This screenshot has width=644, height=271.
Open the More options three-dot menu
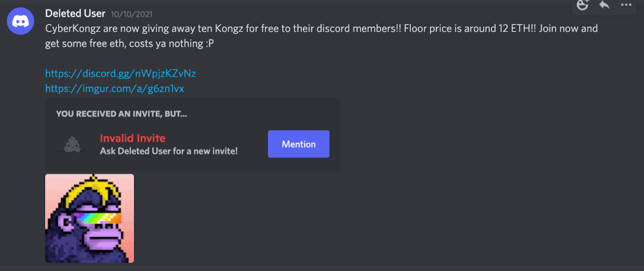(626, 5)
